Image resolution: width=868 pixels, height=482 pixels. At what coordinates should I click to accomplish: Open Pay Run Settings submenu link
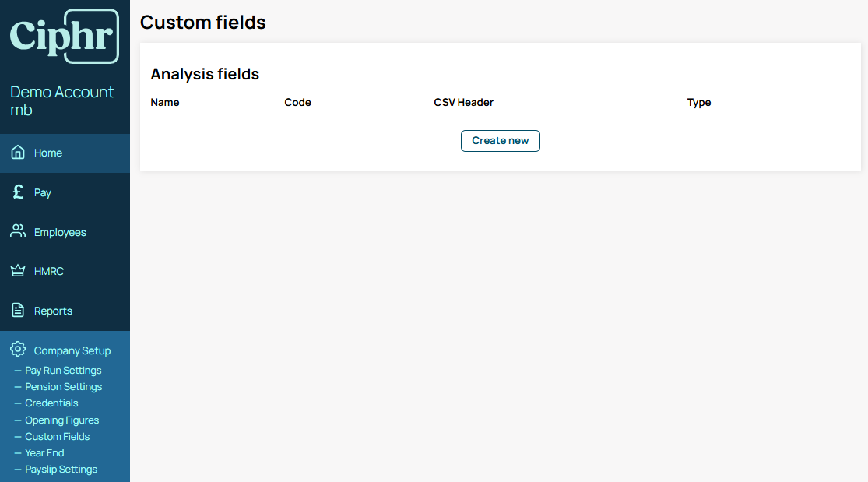[63, 370]
